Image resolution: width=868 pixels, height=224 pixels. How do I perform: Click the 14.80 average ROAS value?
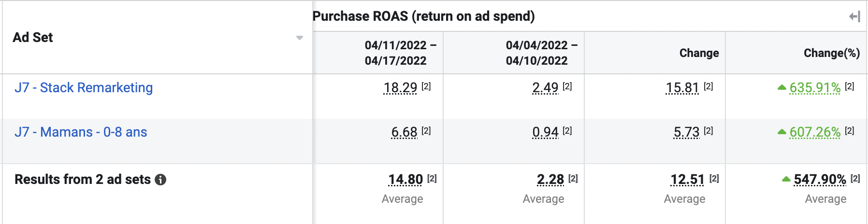click(x=405, y=180)
